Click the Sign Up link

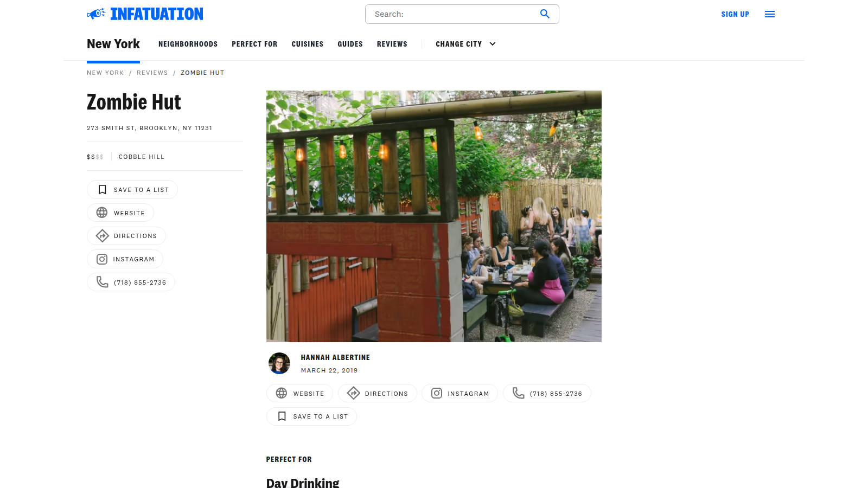coord(735,14)
